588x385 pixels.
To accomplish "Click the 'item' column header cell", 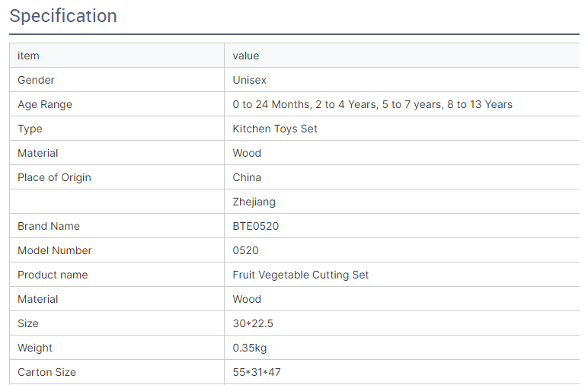I will tap(28, 56).
